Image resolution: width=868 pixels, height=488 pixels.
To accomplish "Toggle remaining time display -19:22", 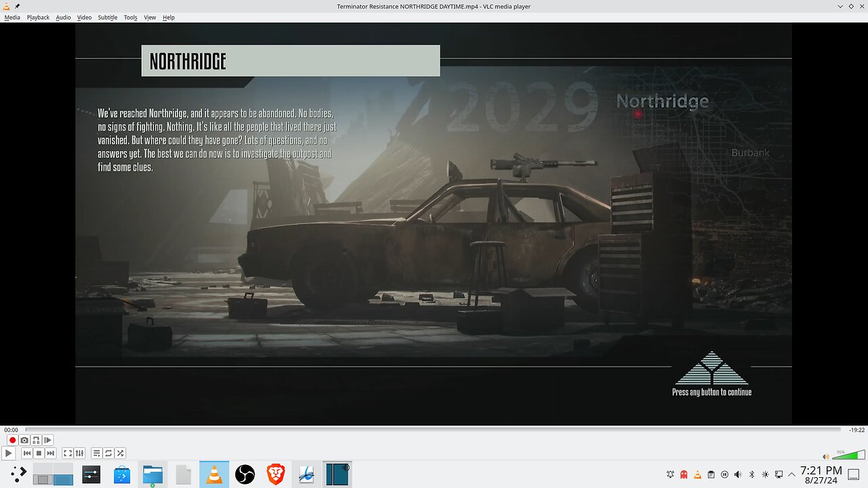I will pos(857,430).
